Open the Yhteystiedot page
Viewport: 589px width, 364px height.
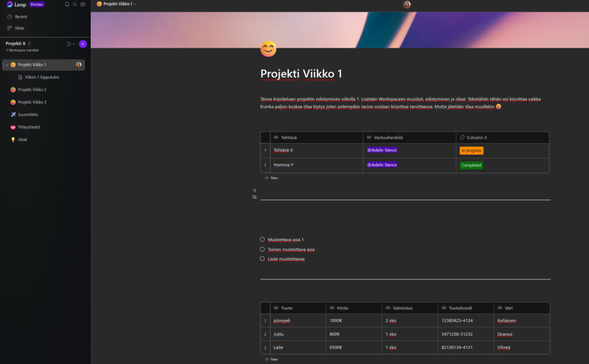click(x=29, y=127)
